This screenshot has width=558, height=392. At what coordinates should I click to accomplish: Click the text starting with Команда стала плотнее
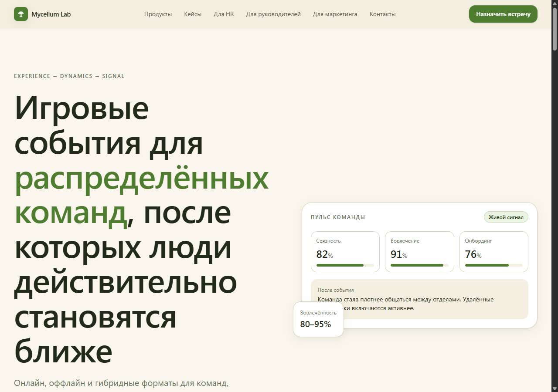(405, 304)
